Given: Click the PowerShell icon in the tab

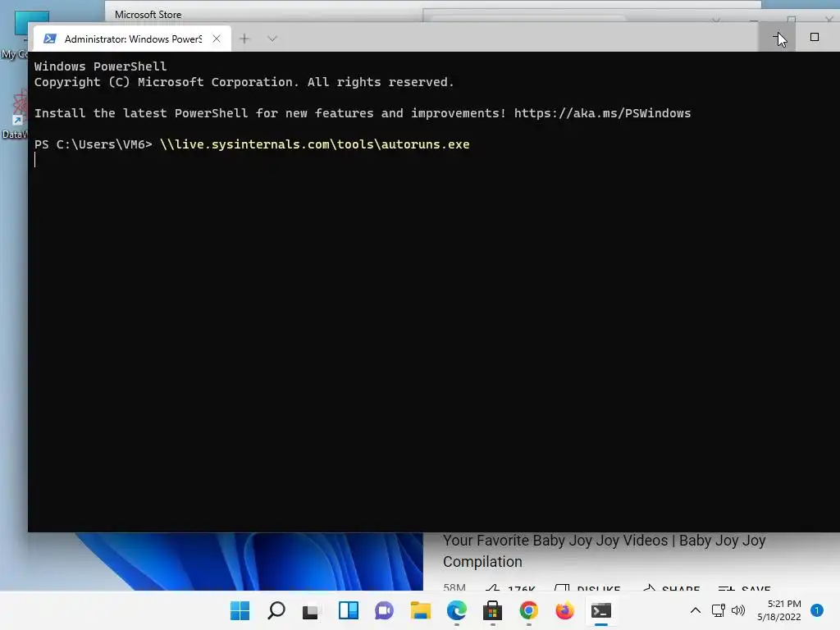Looking at the screenshot, I should (x=50, y=39).
